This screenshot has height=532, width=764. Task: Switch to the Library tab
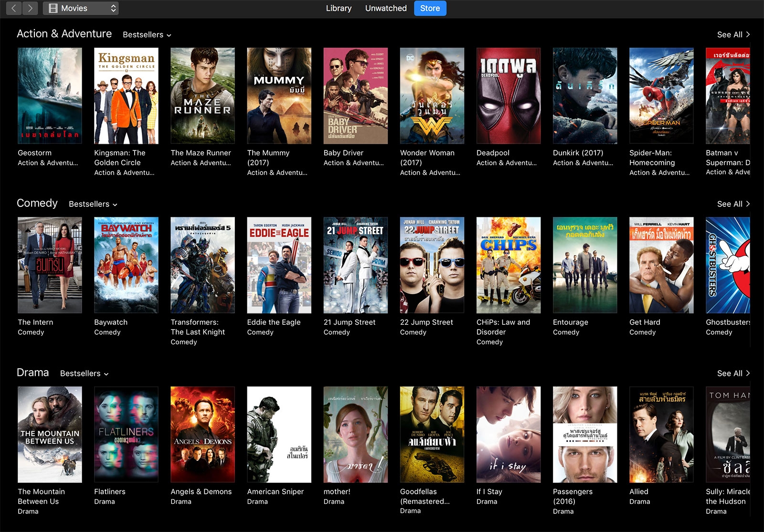[339, 8]
